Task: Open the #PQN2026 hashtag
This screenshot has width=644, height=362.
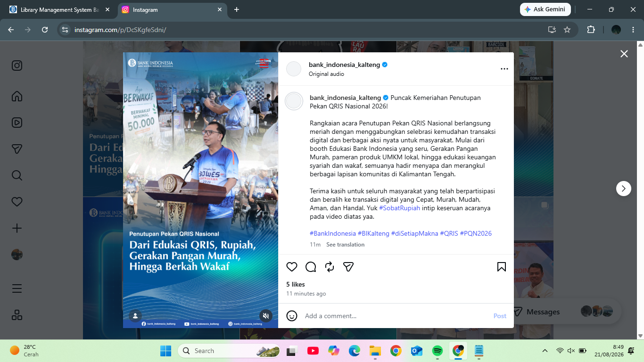Action: point(476,233)
